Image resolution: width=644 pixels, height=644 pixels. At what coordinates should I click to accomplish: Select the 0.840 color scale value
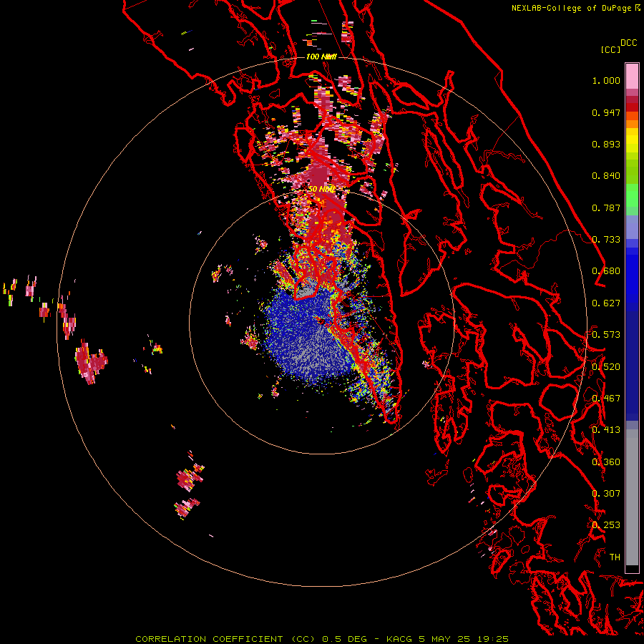(x=606, y=176)
